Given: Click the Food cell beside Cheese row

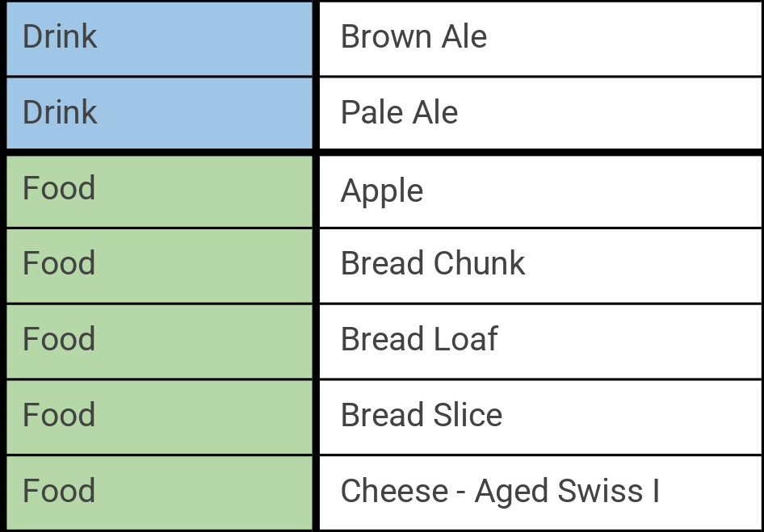Looking at the screenshot, I should click(159, 492).
